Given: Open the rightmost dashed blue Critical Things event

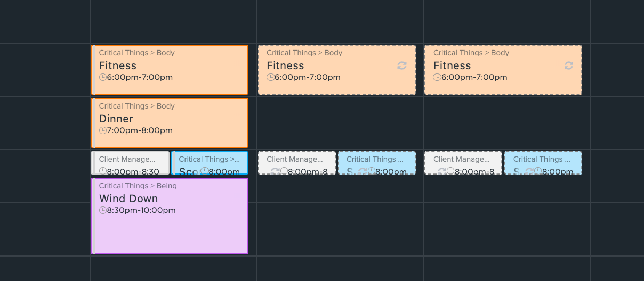Looking at the screenshot, I should (543, 163).
